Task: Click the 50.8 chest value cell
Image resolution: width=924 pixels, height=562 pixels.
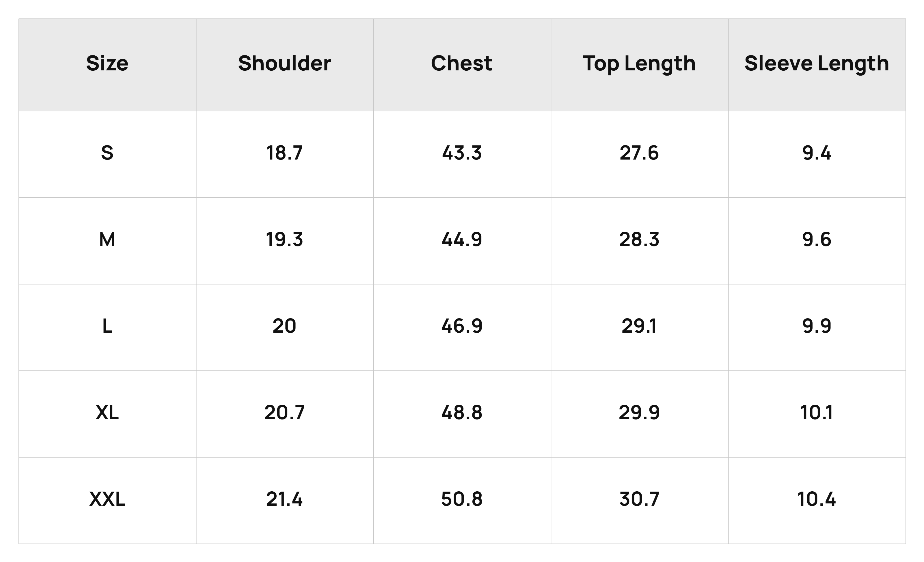Action: (462, 501)
